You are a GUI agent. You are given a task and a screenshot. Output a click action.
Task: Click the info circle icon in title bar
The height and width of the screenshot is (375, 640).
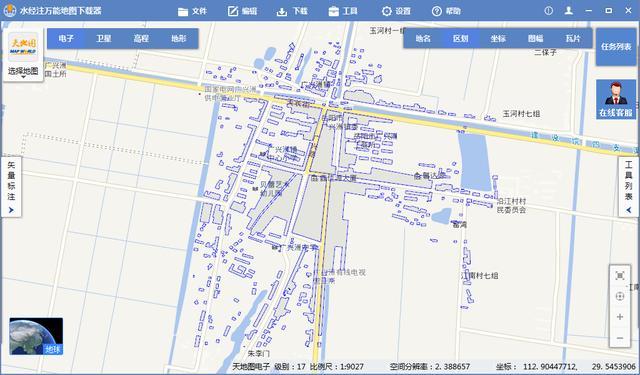click(x=549, y=11)
